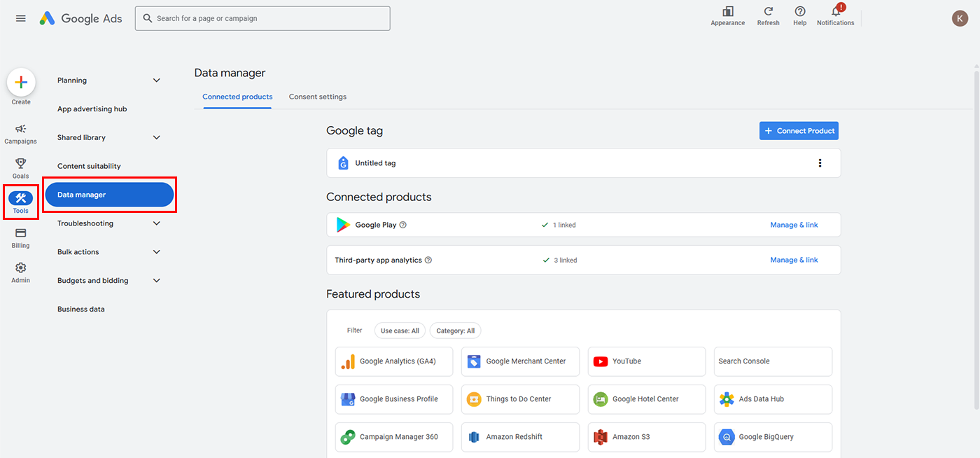This screenshot has height=458, width=980.
Task: Select the Amazon S3 card
Action: (647, 437)
